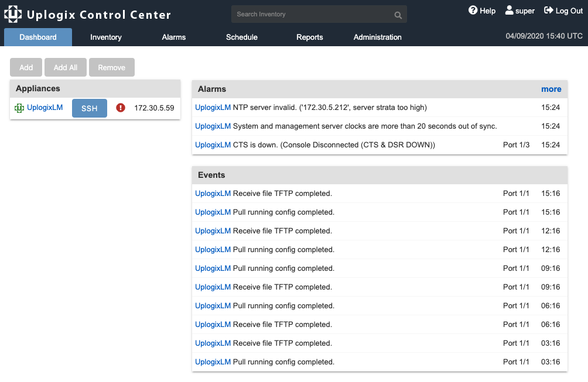The height and width of the screenshot is (382, 588).
Task: Open Help via question mark icon
Action: 473,11
